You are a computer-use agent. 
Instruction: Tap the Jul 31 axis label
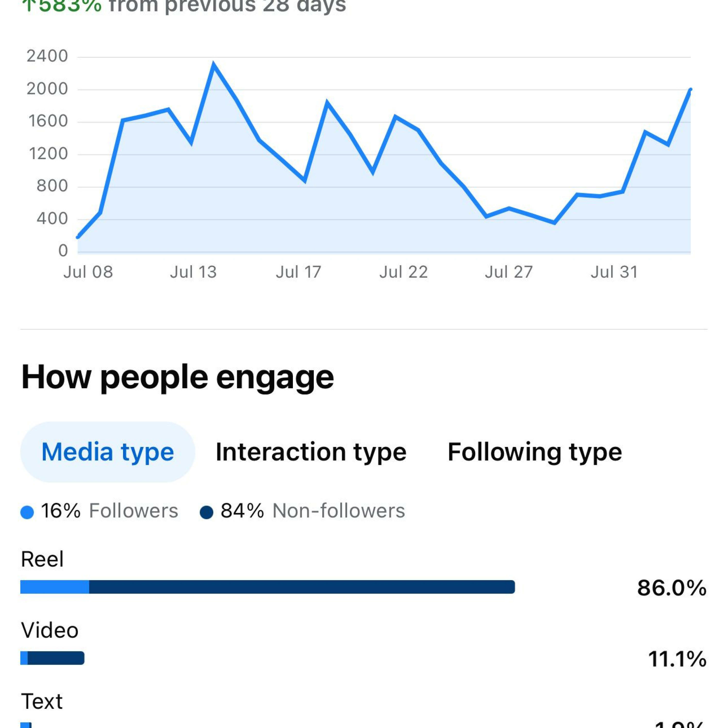click(x=614, y=272)
